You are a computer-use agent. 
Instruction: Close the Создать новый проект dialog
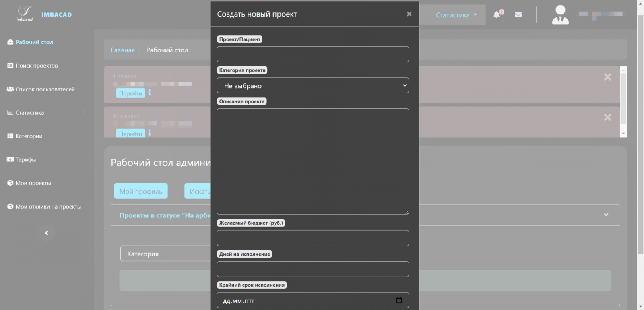409,14
